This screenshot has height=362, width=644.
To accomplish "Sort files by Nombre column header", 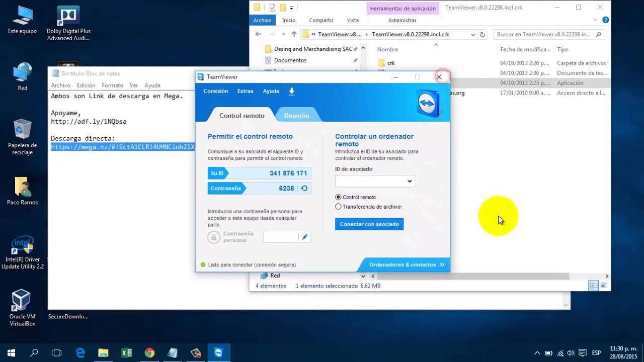I will tap(387, 49).
